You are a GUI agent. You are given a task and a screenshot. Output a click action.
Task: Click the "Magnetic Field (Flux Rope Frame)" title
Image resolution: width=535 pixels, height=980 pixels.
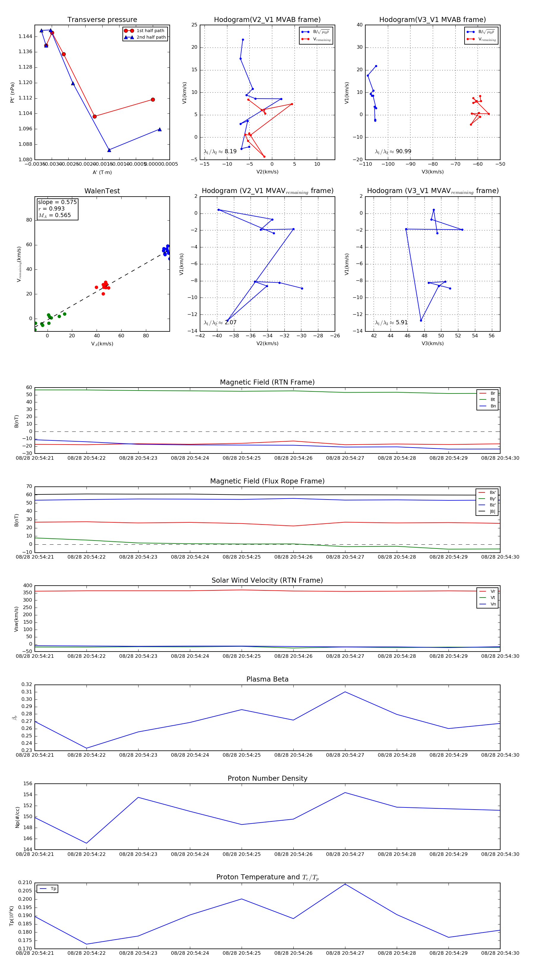click(267, 481)
